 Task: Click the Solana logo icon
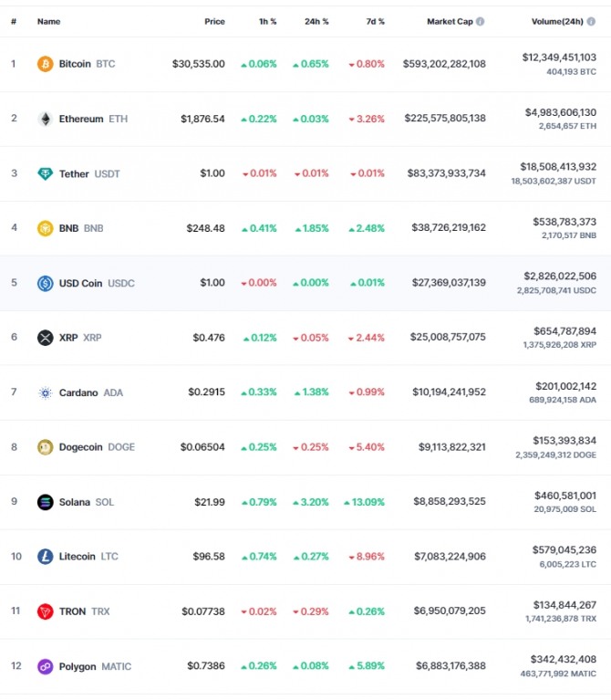45,502
